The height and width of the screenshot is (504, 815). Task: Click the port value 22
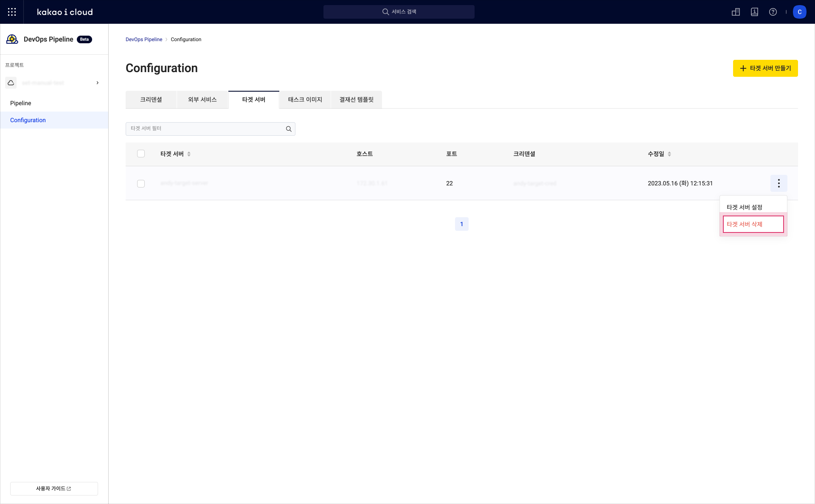(450, 183)
